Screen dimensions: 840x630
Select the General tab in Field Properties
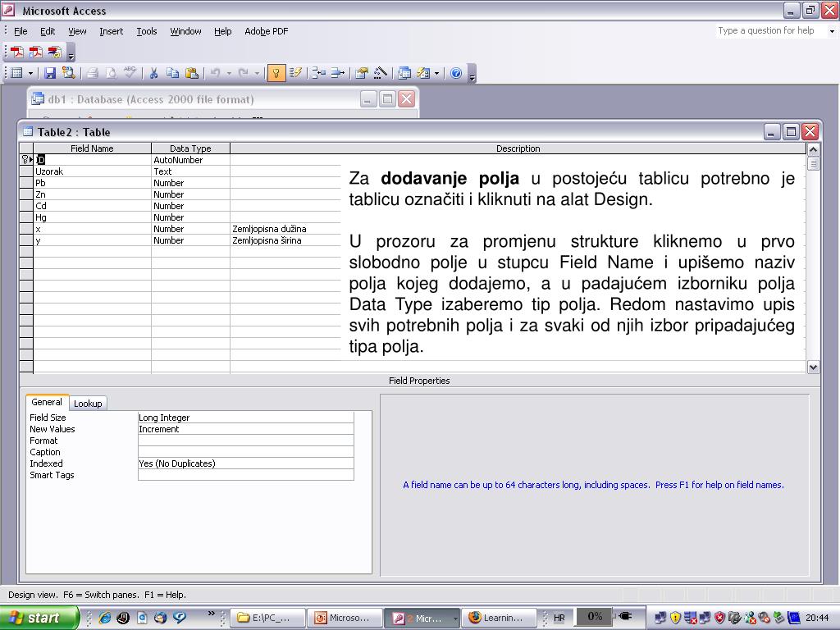(47, 402)
